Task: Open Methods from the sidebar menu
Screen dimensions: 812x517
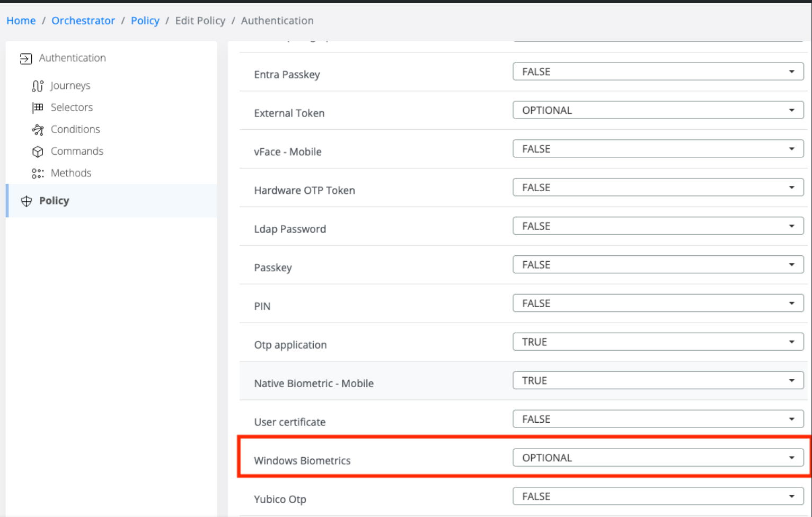Action: [x=70, y=173]
